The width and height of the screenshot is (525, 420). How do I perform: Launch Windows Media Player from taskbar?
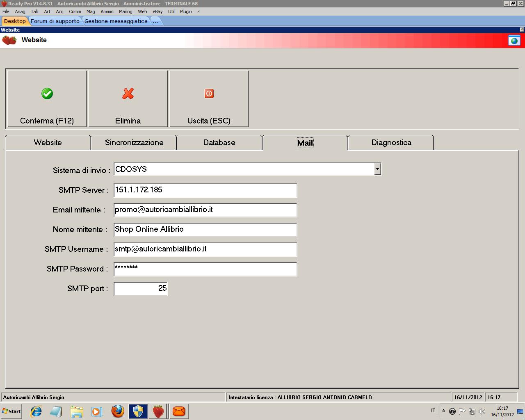coord(97,411)
